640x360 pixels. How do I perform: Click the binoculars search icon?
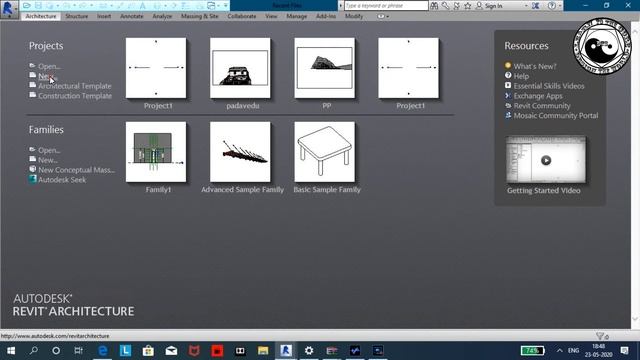[x=434, y=6]
